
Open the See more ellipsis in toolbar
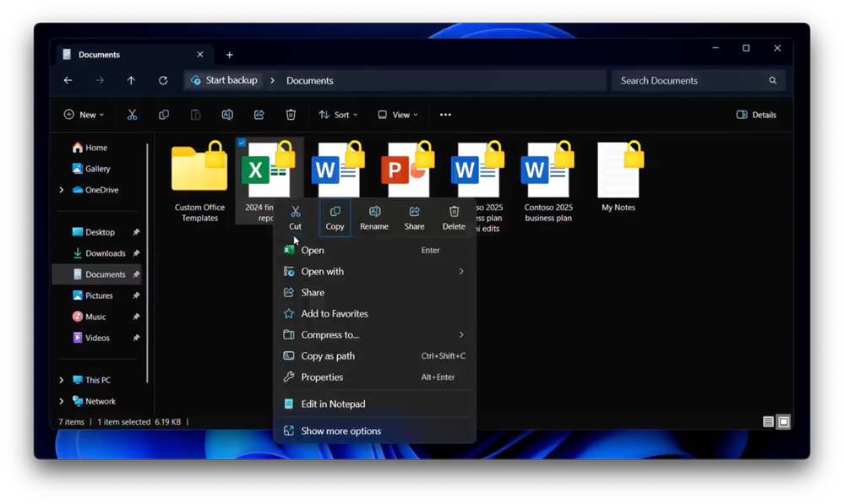coord(445,115)
